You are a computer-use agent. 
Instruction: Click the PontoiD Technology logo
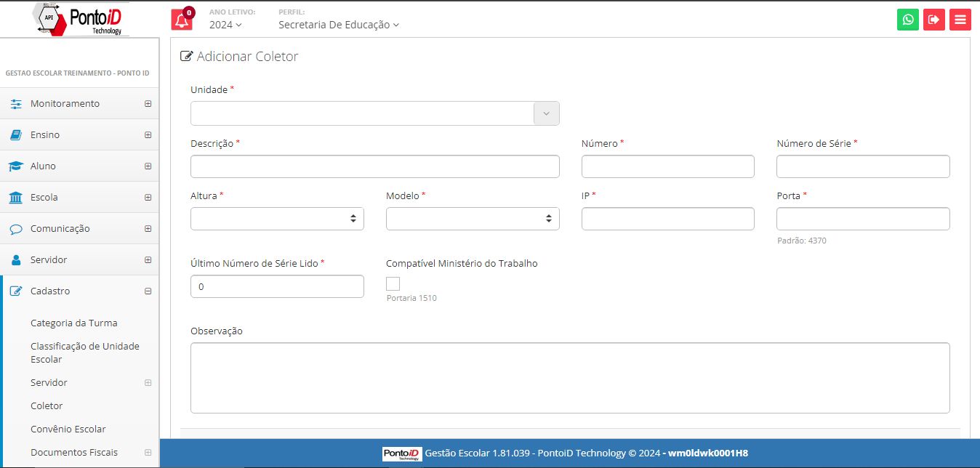81,19
